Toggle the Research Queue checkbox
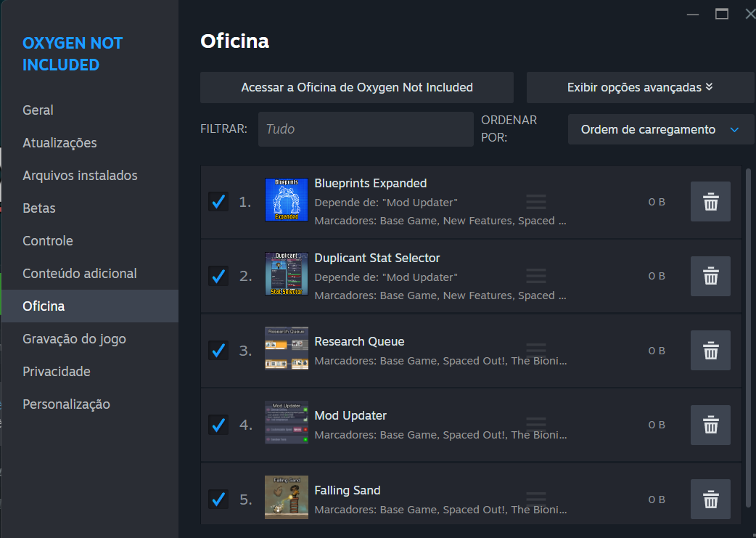This screenshot has width=756, height=538. coord(218,350)
